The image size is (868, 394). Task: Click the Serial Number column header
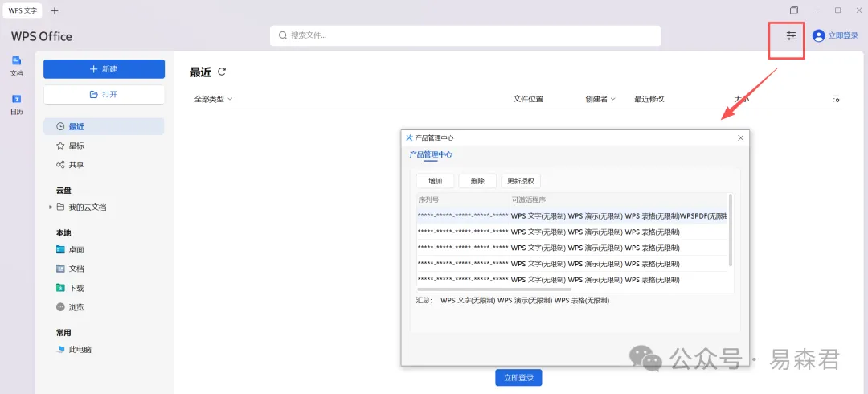tap(464, 200)
